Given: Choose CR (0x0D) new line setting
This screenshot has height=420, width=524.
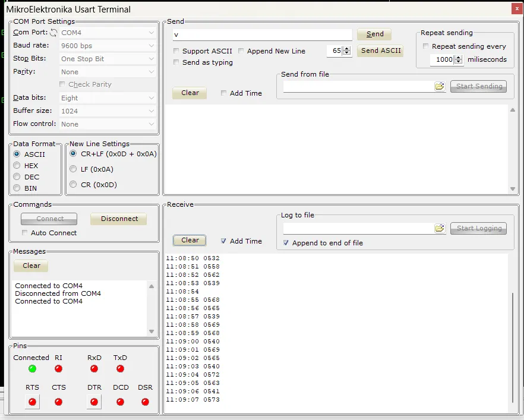Looking at the screenshot, I should tap(73, 184).
